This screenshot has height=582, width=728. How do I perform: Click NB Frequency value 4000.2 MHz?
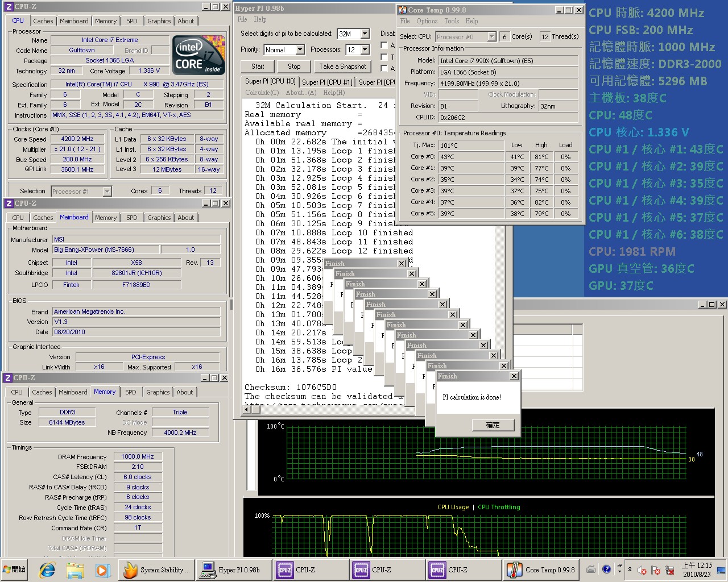(180, 433)
